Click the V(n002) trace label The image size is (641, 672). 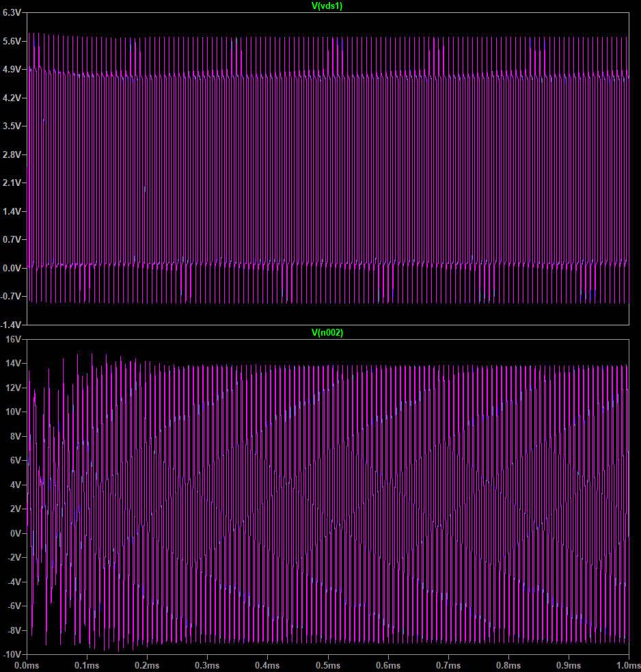click(x=327, y=332)
